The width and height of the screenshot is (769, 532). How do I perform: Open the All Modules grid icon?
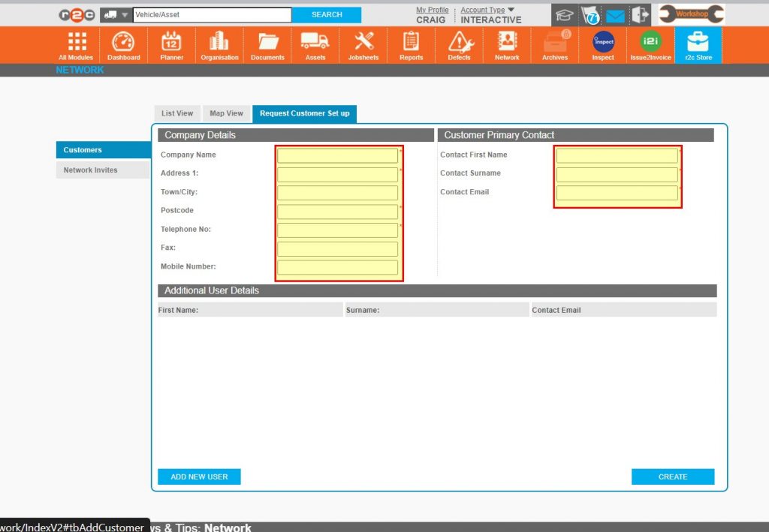[75, 41]
